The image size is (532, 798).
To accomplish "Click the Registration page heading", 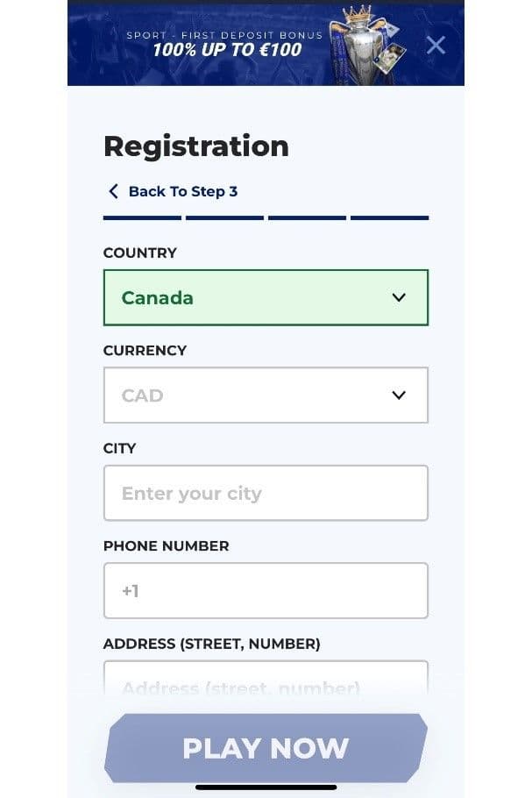I will point(196,146).
